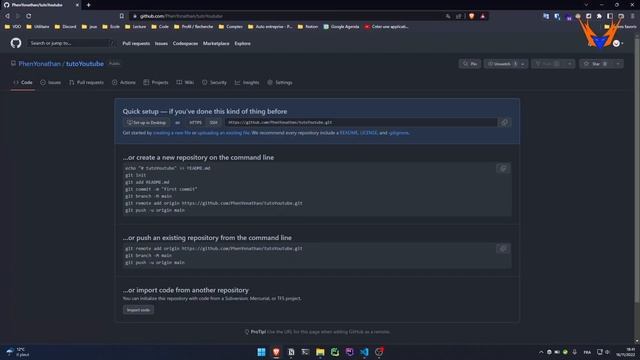Click Codespaces in the top navigation
The width and height of the screenshot is (640, 360).
[185, 44]
